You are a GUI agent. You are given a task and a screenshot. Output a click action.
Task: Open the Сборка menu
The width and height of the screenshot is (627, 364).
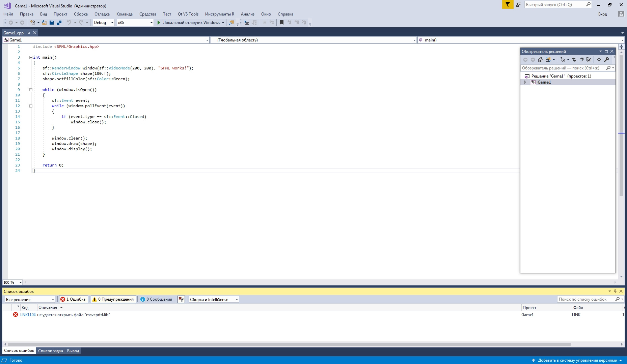coord(81,14)
